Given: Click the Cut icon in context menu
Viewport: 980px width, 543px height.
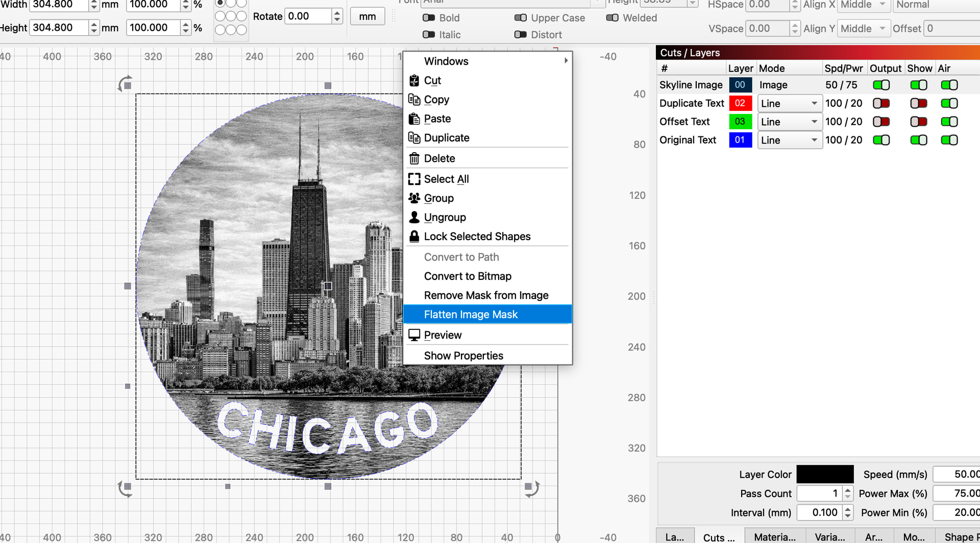Looking at the screenshot, I should point(414,81).
